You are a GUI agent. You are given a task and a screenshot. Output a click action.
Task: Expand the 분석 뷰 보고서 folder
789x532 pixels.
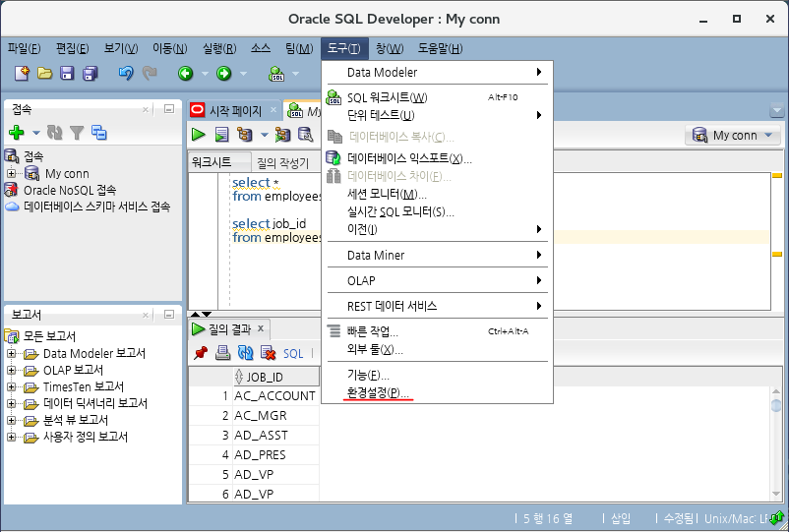click(11, 420)
